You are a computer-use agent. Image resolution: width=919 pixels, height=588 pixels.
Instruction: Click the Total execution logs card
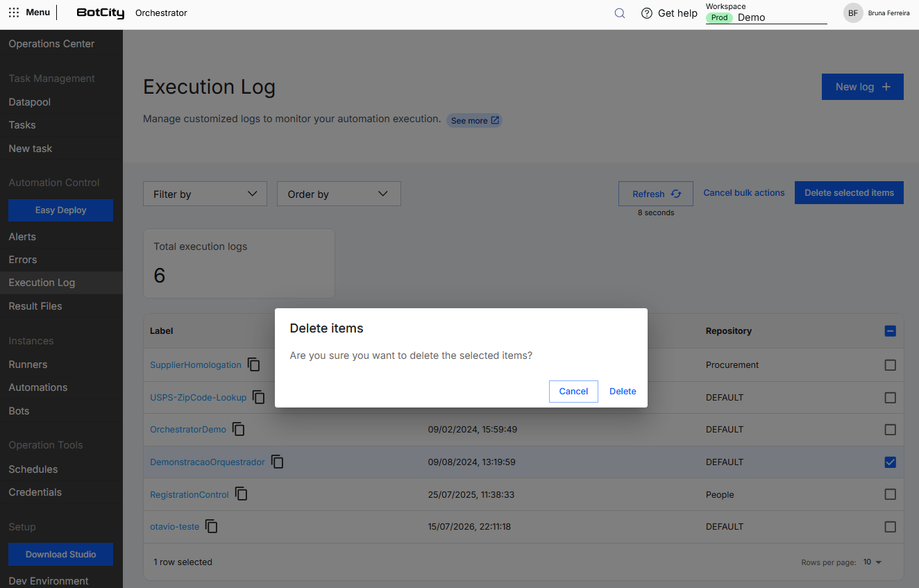[239, 264]
